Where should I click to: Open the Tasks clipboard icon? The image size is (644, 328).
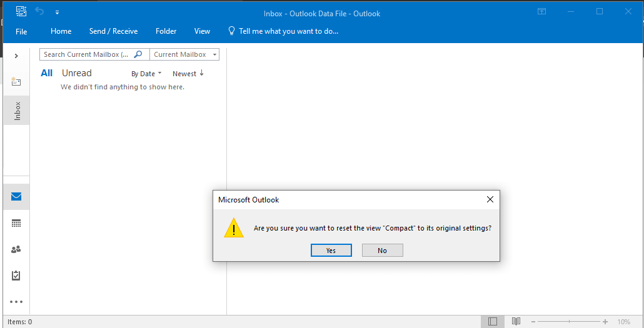[x=16, y=276]
